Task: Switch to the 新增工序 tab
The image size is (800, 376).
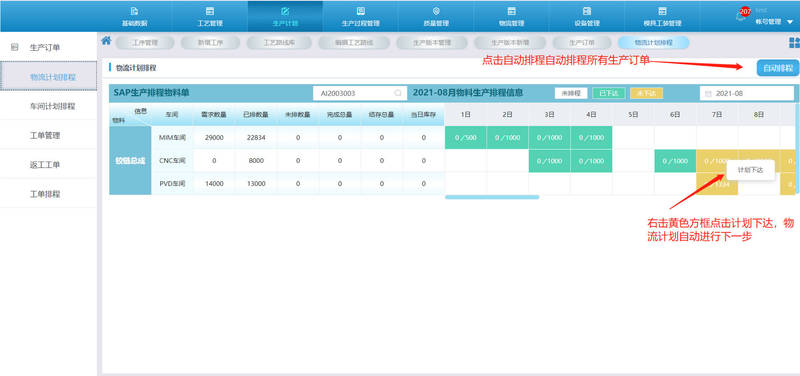Action: click(211, 43)
